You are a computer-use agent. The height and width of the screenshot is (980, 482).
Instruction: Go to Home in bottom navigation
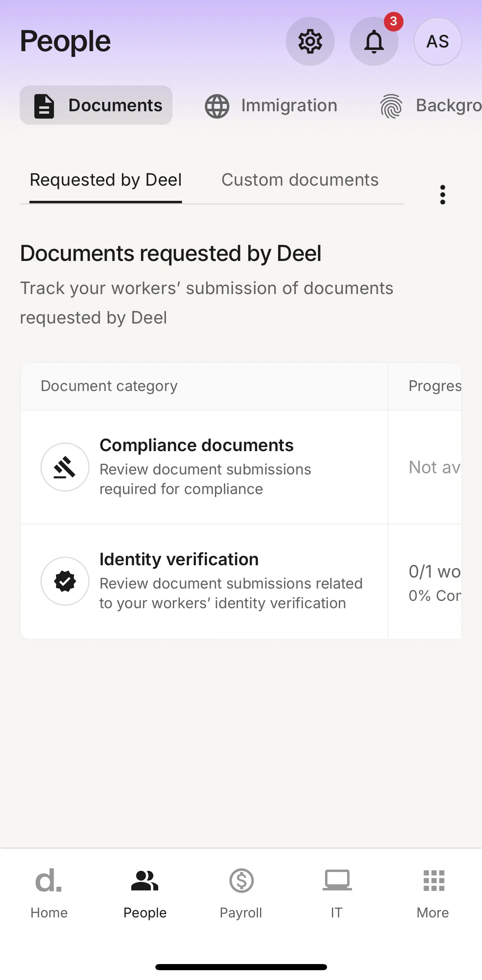tap(49, 894)
